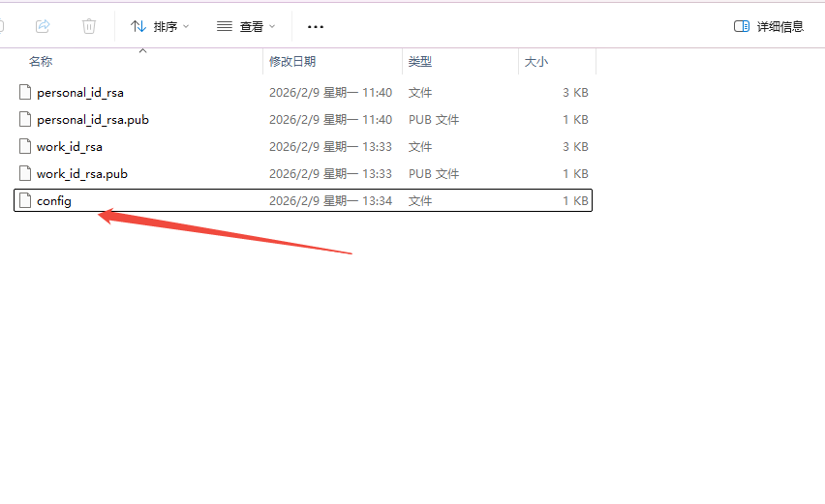Click the PUB 文件 type of work_id_rsa.pub
This screenshot has width=825, height=504.
[x=434, y=174]
